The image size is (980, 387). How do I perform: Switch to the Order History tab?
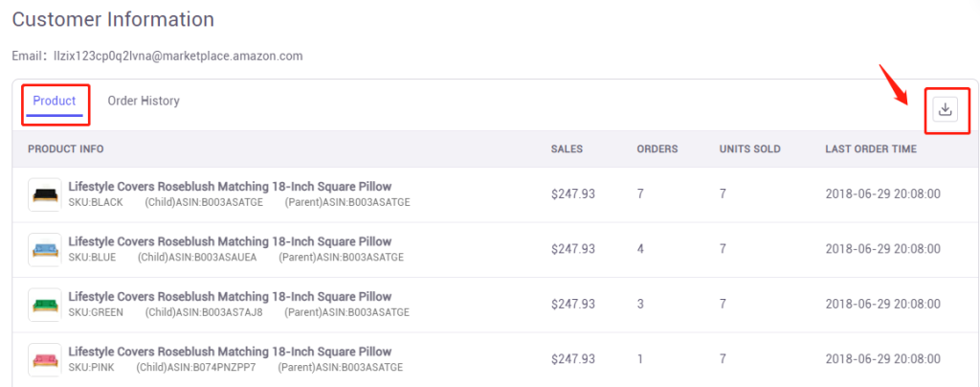click(x=144, y=101)
